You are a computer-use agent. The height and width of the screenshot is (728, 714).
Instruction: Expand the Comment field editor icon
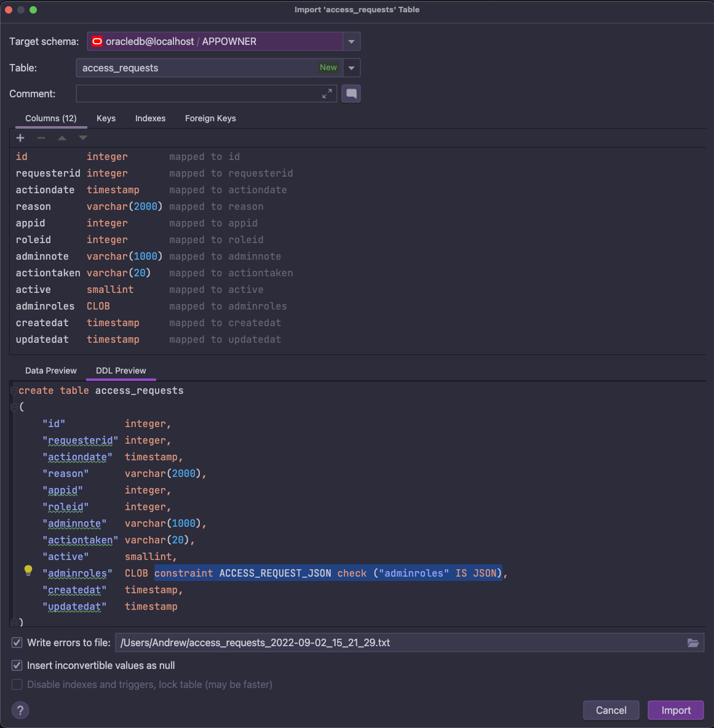[x=327, y=94]
